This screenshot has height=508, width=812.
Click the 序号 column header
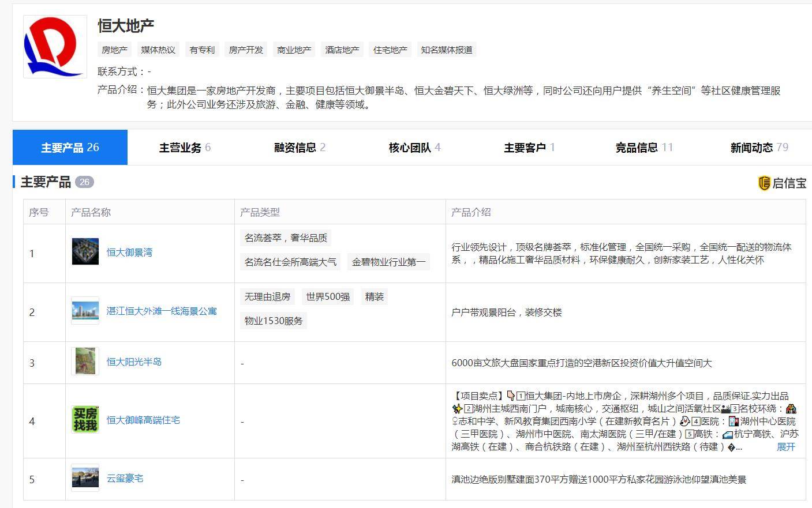[39, 212]
